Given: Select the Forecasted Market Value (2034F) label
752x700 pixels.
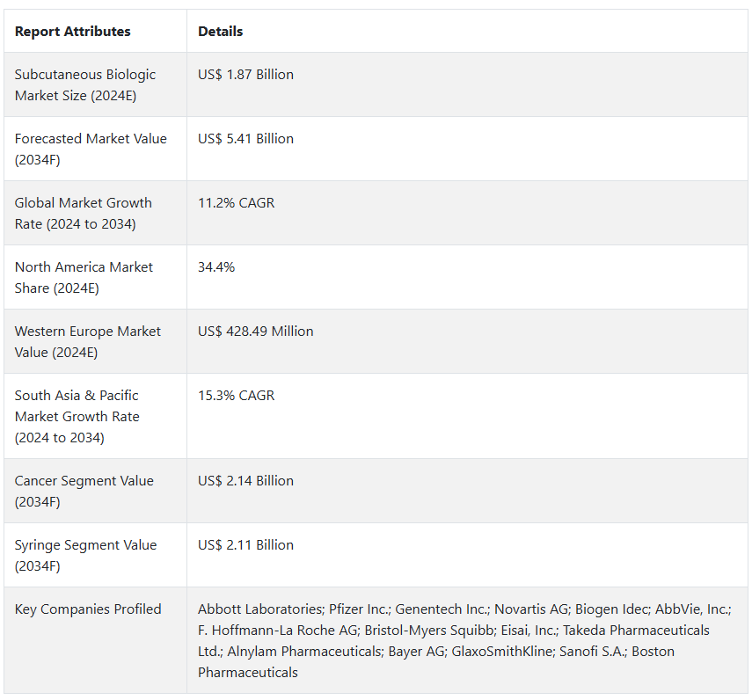Looking at the screenshot, I should tap(91, 149).
